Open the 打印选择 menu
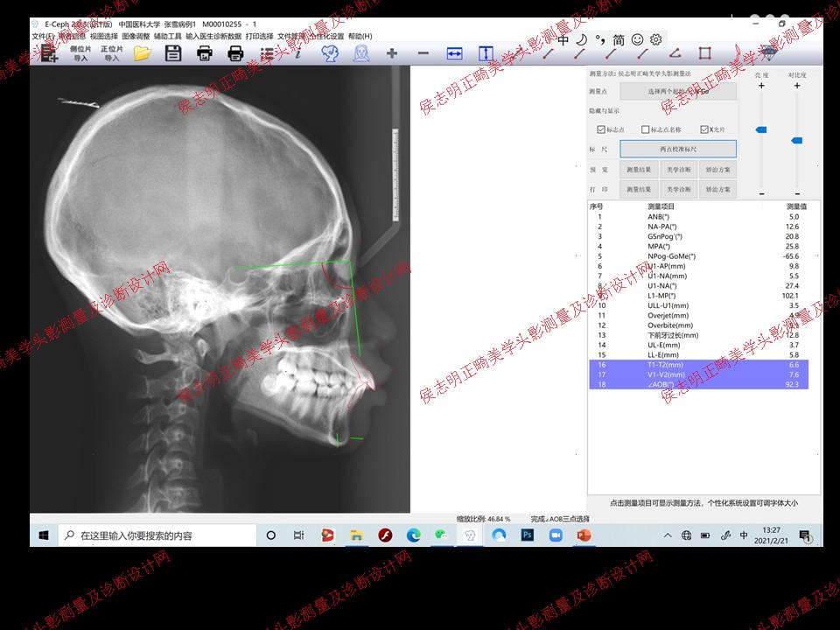The width and height of the screenshot is (840, 630). coord(260,36)
